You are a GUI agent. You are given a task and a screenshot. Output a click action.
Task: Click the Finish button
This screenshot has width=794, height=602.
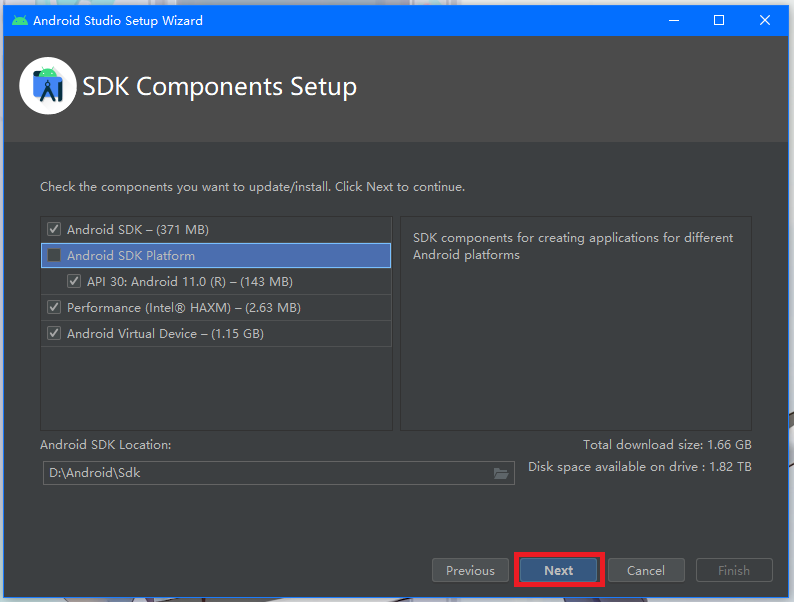tap(734, 570)
